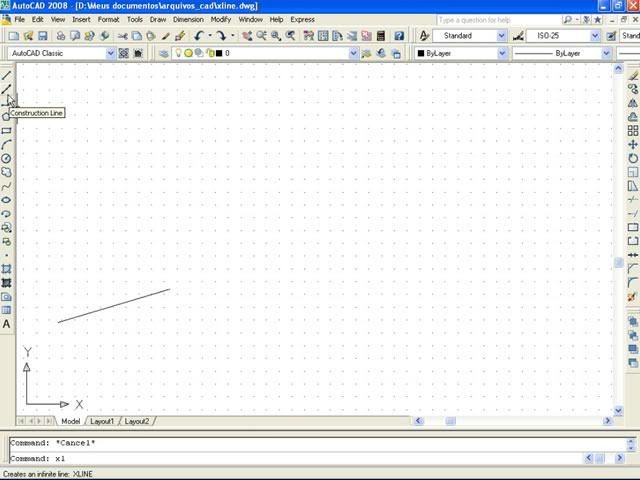Expand the Standard text style dropdown
The image size is (640, 480).
pyautogui.click(x=502, y=36)
